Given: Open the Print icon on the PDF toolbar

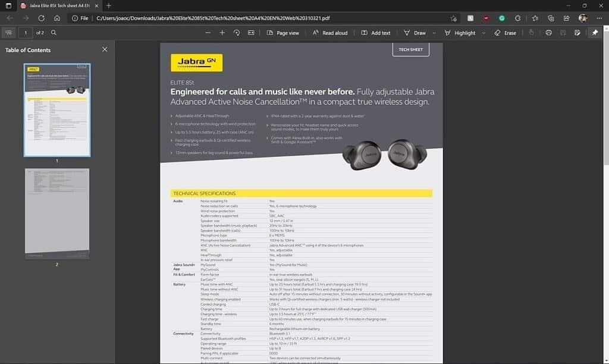Looking at the screenshot, I should point(548,33).
